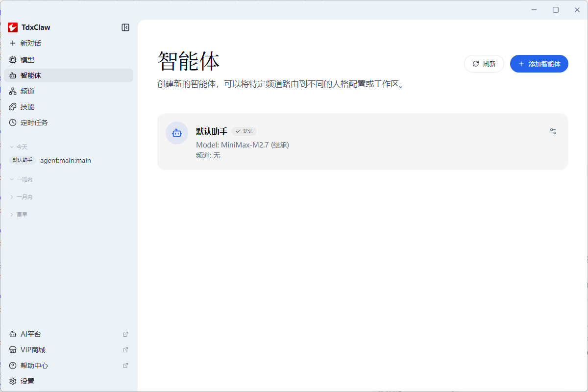
Task: Click the 默认助手 tag in history
Action: tap(23, 160)
